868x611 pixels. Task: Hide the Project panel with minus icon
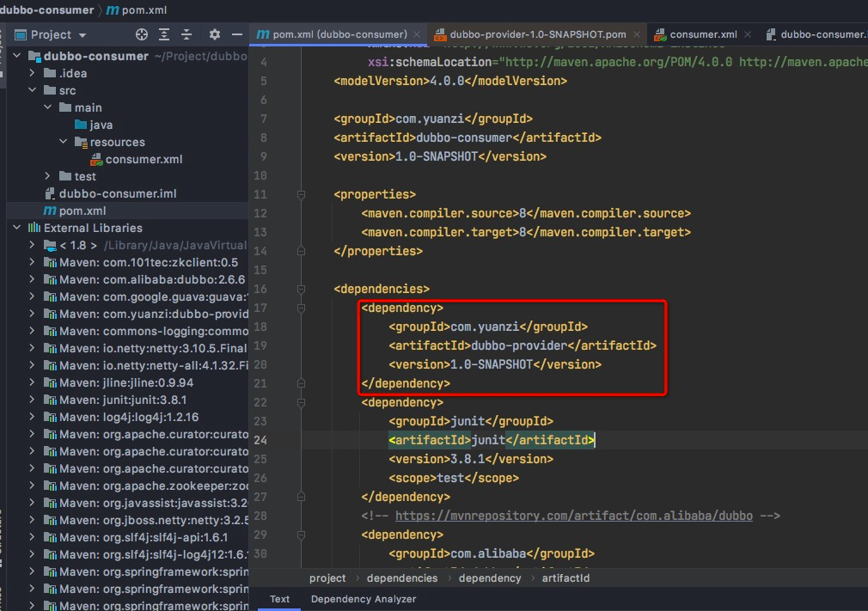click(x=237, y=34)
